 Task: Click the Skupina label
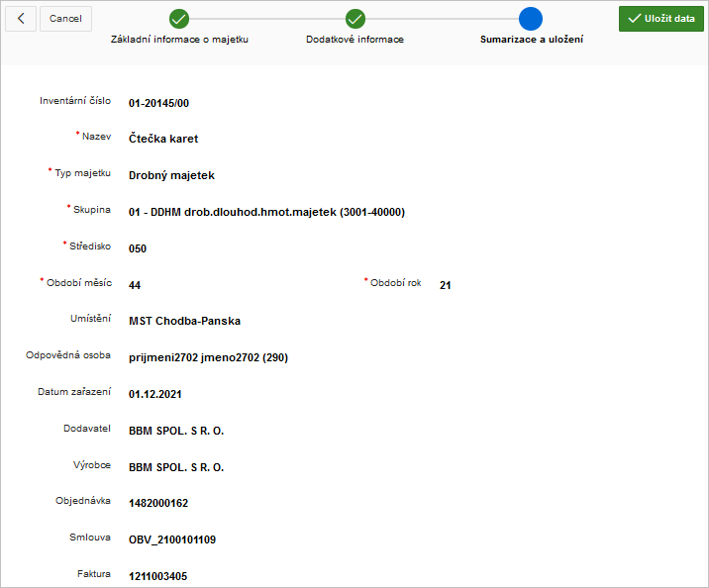(x=92, y=210)
